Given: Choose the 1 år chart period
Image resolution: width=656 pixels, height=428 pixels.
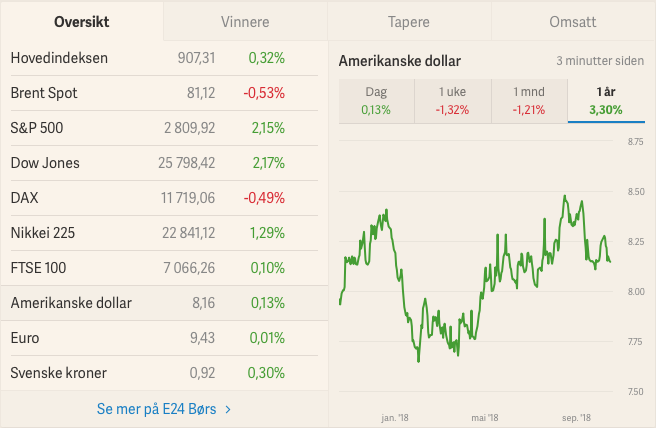Looking at the screenshot, I should [x=606, y=101].
